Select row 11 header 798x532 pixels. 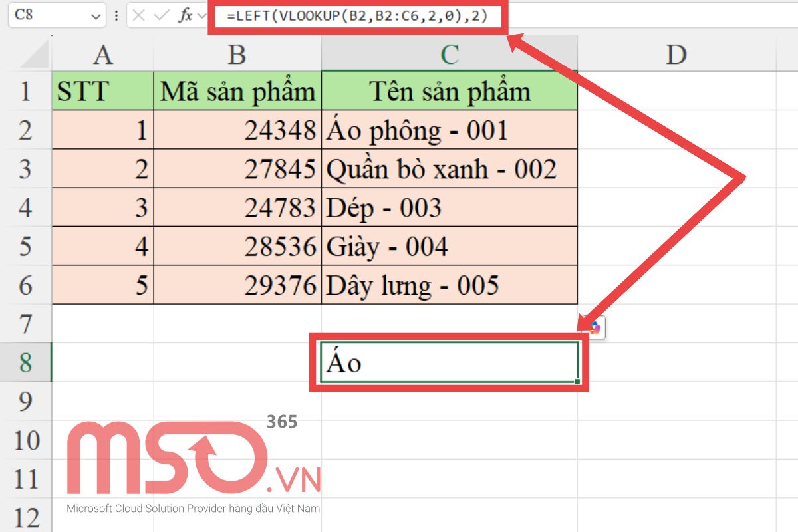point(26,479)
